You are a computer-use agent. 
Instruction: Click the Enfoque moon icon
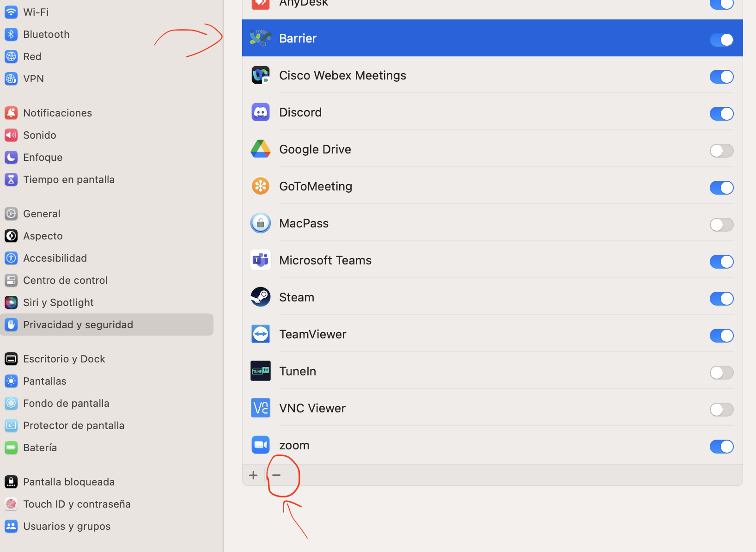tap(11, 157)
